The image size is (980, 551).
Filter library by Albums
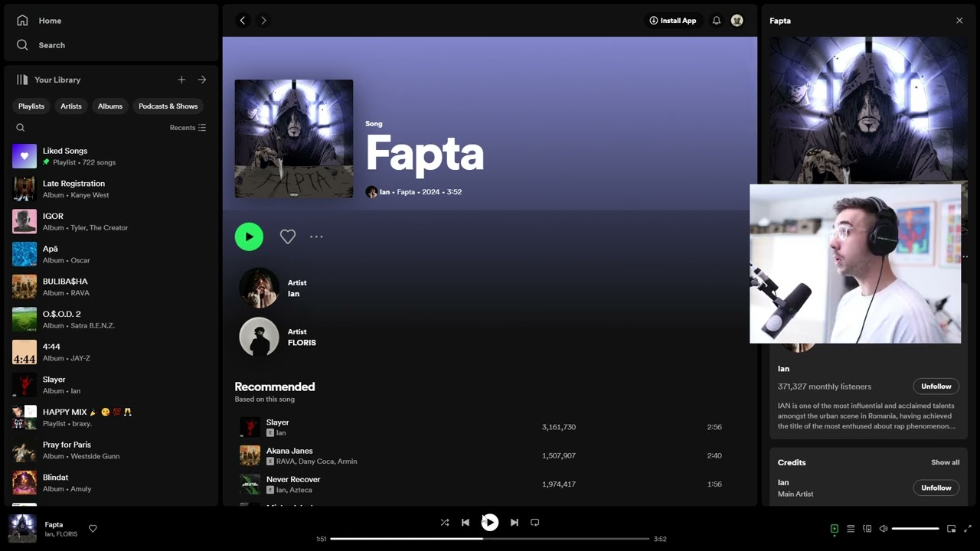pyautogui.click(x=110, y=106)
